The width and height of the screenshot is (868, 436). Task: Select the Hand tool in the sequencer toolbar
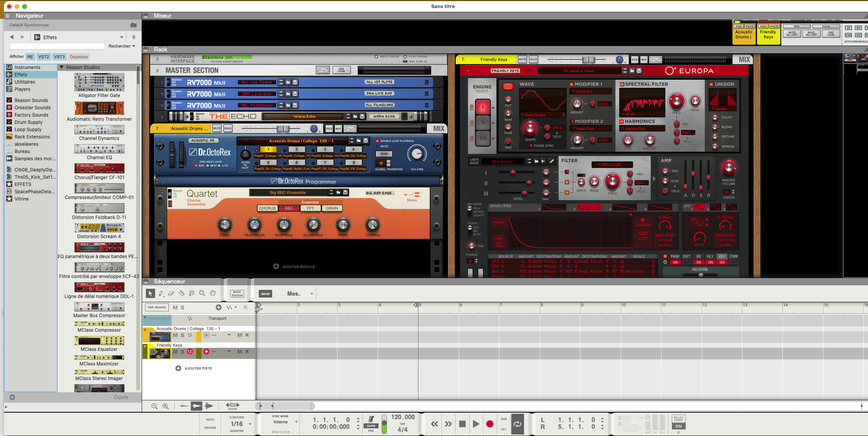(212, 294)
